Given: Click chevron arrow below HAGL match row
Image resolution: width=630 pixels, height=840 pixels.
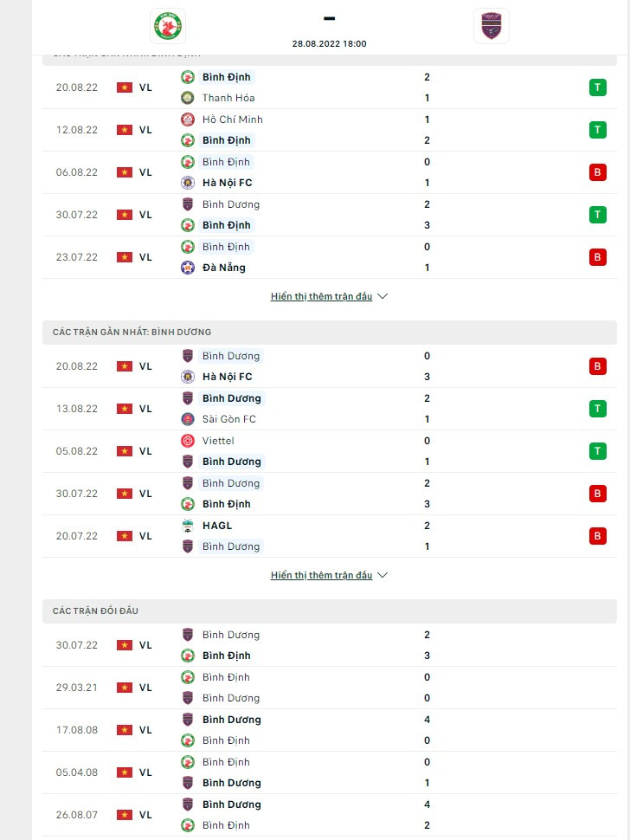Looking at the screenshot, I should point(383,575).
